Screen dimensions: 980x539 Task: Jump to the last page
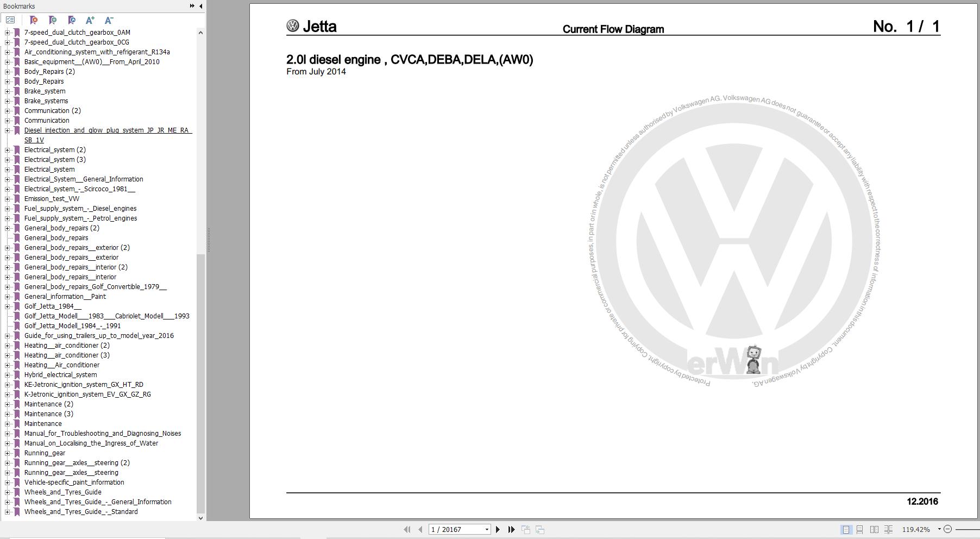pyautogui.click(x=511, y=529)
